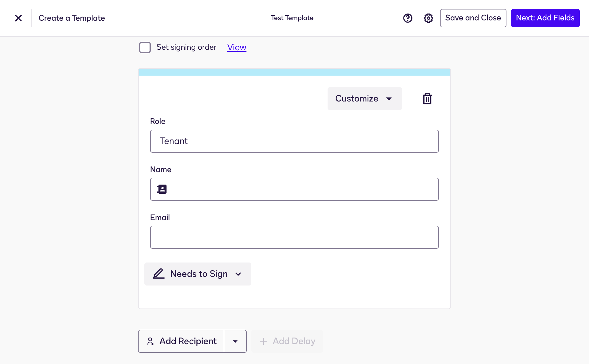Click the pen icon beside Needs to Sign

[158, 274]
